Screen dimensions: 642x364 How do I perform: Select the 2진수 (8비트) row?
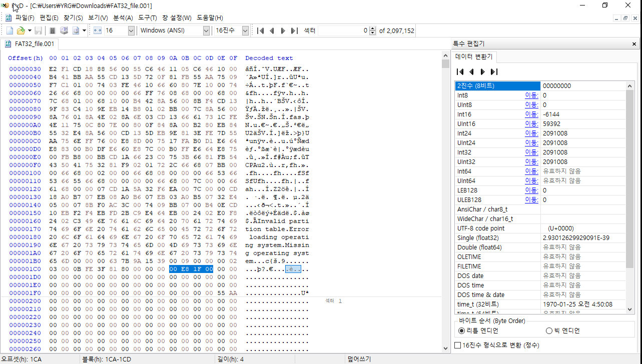click(540, 85)
